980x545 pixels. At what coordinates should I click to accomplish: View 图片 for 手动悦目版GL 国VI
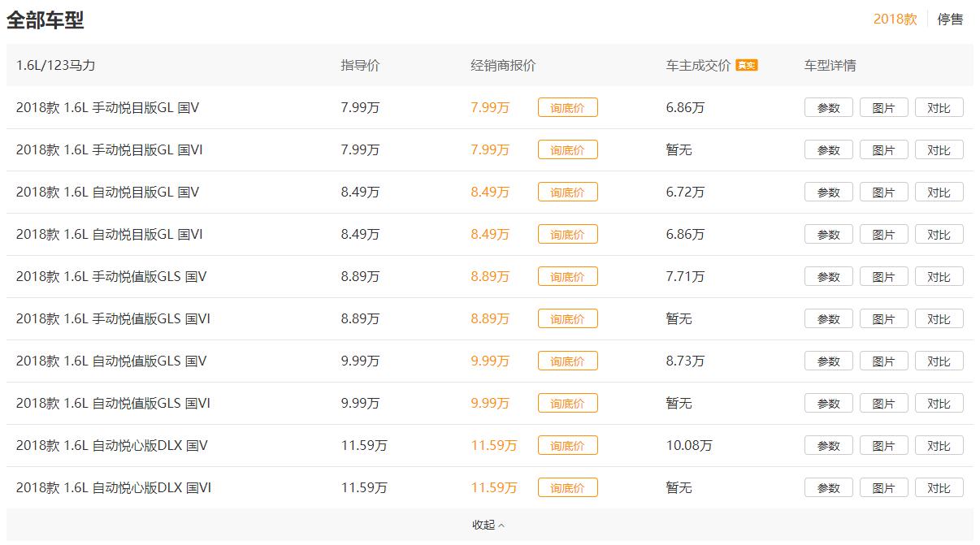coord(883,149)
